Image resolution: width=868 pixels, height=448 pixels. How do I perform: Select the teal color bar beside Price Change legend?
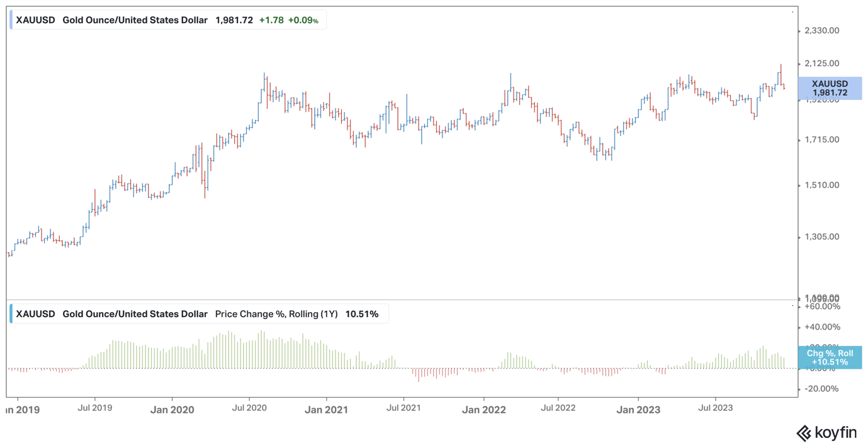(11, 314)
